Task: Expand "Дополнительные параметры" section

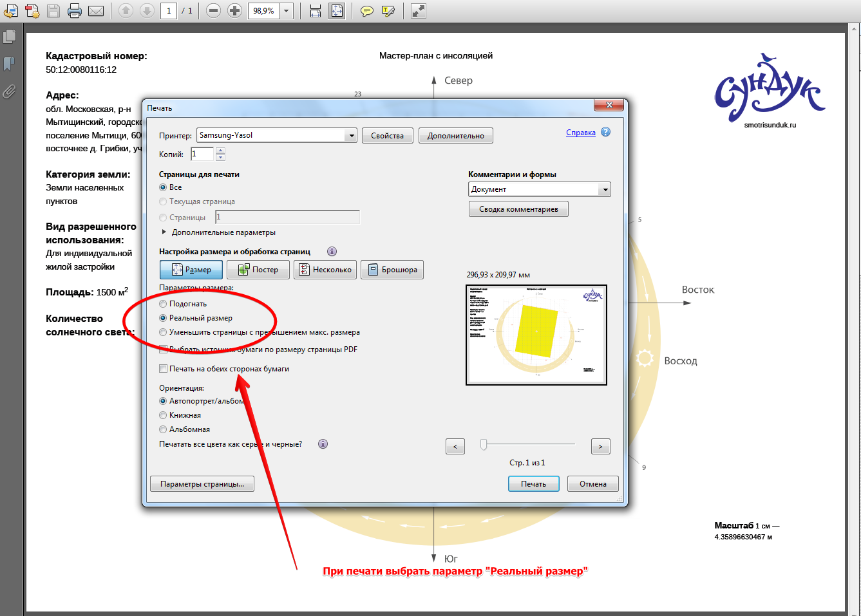Action: pyautogui.click(x=164, y=232)
